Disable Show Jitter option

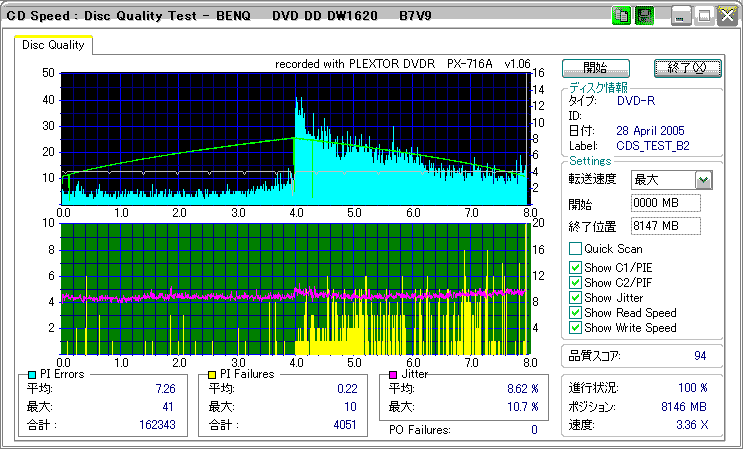[574, 297]
